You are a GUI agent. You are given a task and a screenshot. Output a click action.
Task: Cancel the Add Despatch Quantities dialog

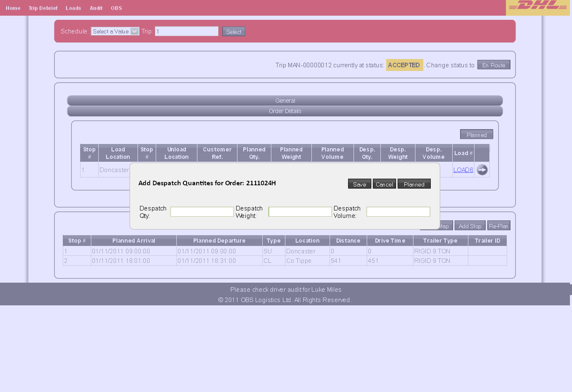(x=384, y=184)
